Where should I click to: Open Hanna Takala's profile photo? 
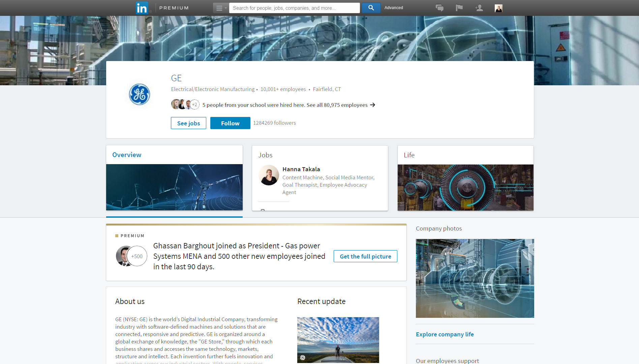click(x=269, y=175)
